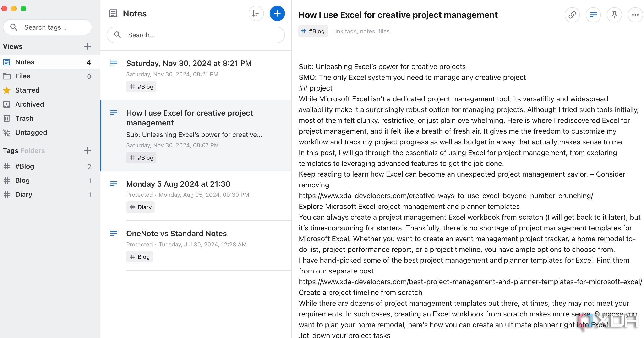
Task: Toggle the Starred section in sidebar
Action: [27, 90]
